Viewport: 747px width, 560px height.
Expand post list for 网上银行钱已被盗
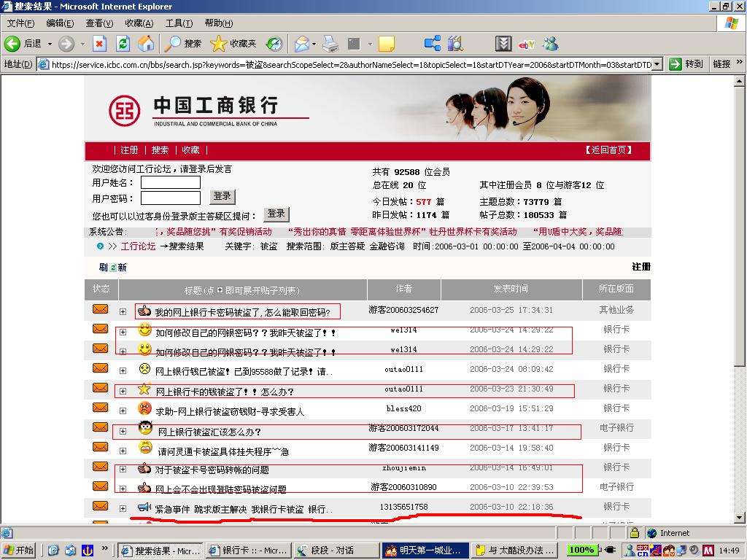click(123, 370)
